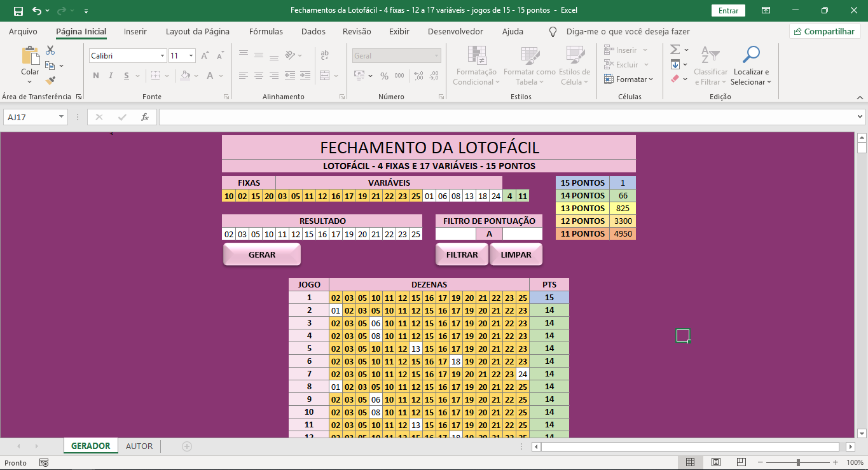Expand the formula bar chevron
The image size is (868, 470).
coord(860,117)
